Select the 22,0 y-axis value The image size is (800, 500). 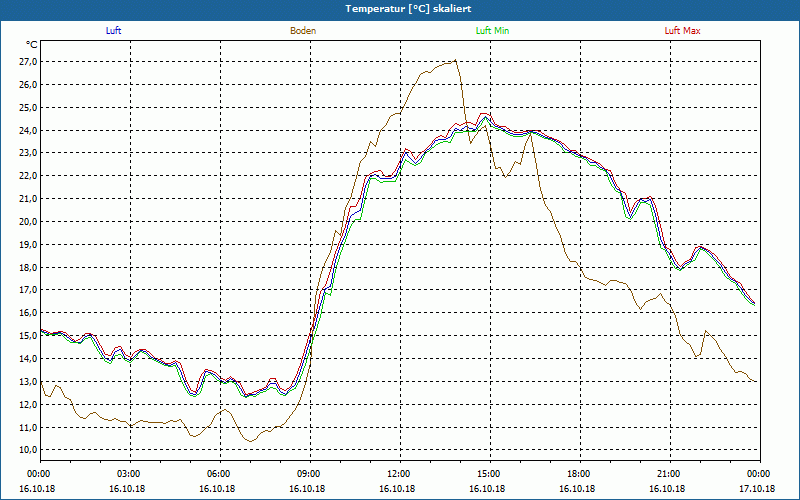[x=28, y=176]
